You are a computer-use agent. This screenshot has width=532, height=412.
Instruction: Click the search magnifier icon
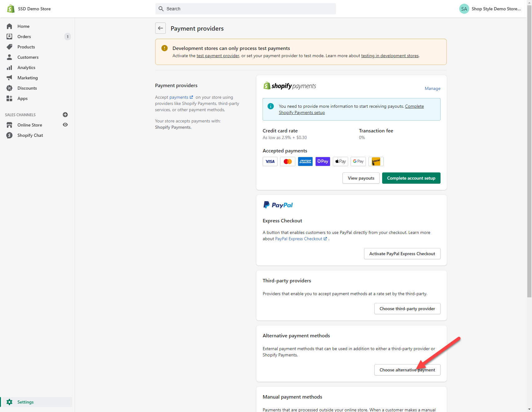click(161, 9)
